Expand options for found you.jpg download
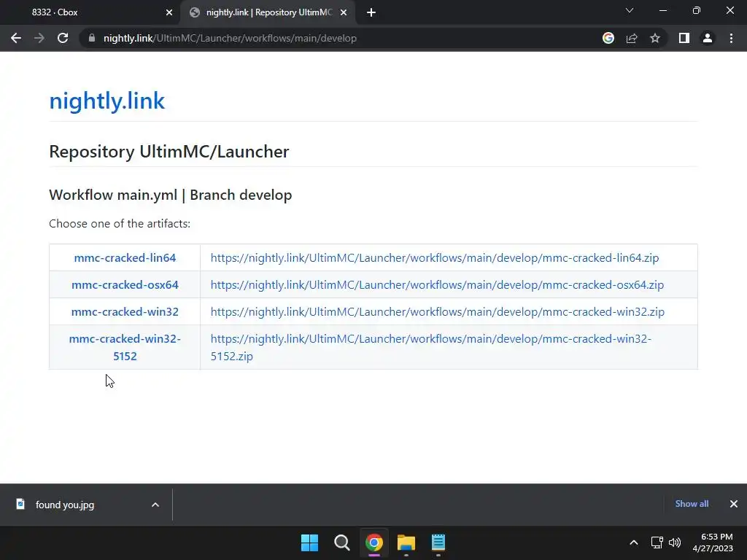Image resolution: width=747 pixels, height=560 pixels. 155,505
